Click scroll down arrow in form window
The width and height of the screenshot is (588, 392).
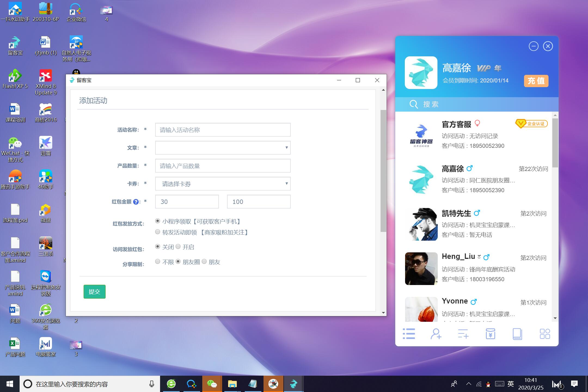(383, 313)
